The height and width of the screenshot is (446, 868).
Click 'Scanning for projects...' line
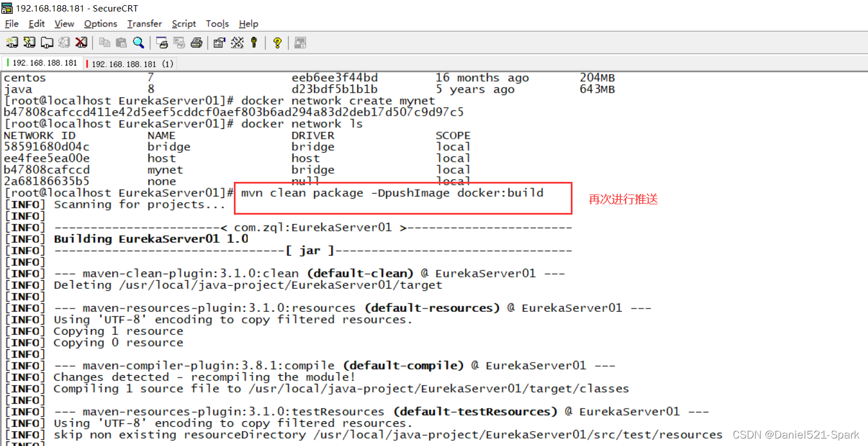(140, 205)
